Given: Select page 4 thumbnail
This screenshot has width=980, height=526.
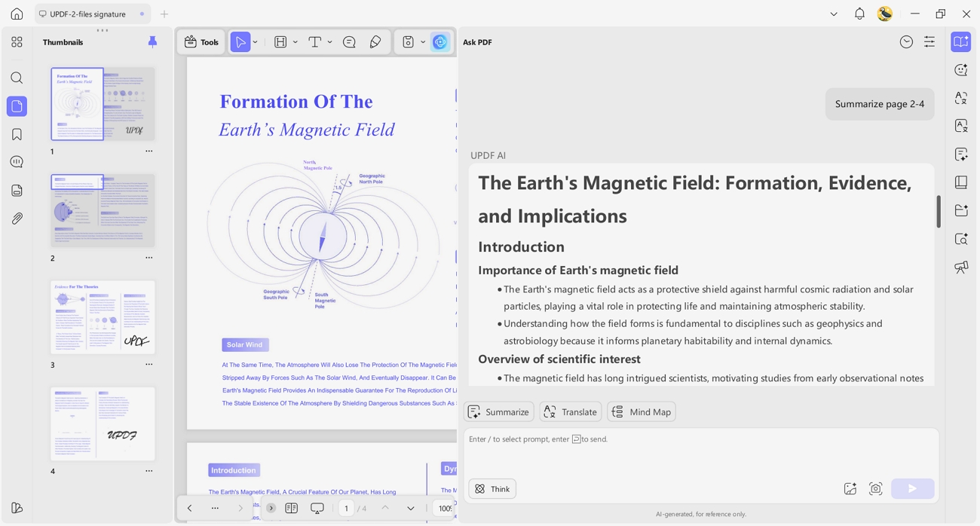Looking at the screenshot, I should click(x=103, y=424).
